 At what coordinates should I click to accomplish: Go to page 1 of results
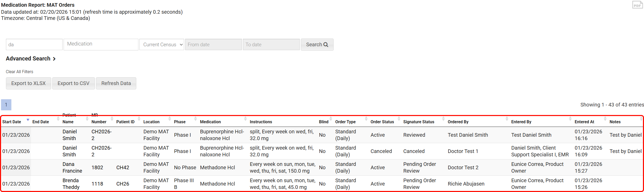[x=6, y=105]
